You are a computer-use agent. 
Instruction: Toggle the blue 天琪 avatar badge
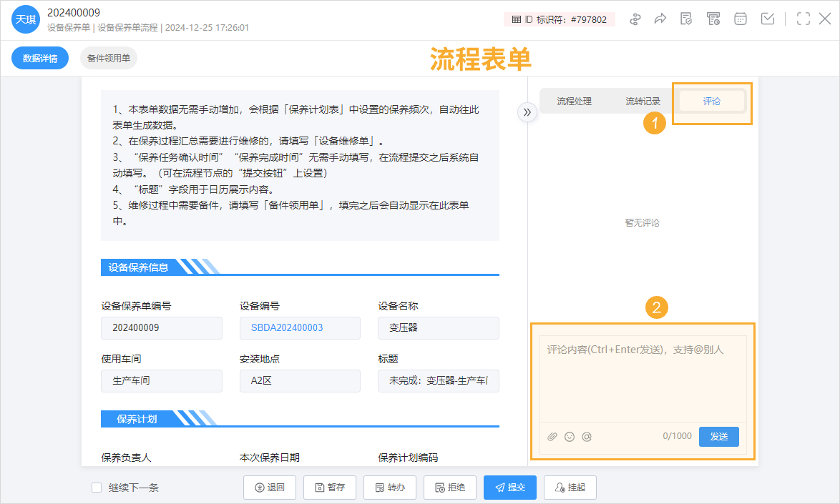coord(26,19)
